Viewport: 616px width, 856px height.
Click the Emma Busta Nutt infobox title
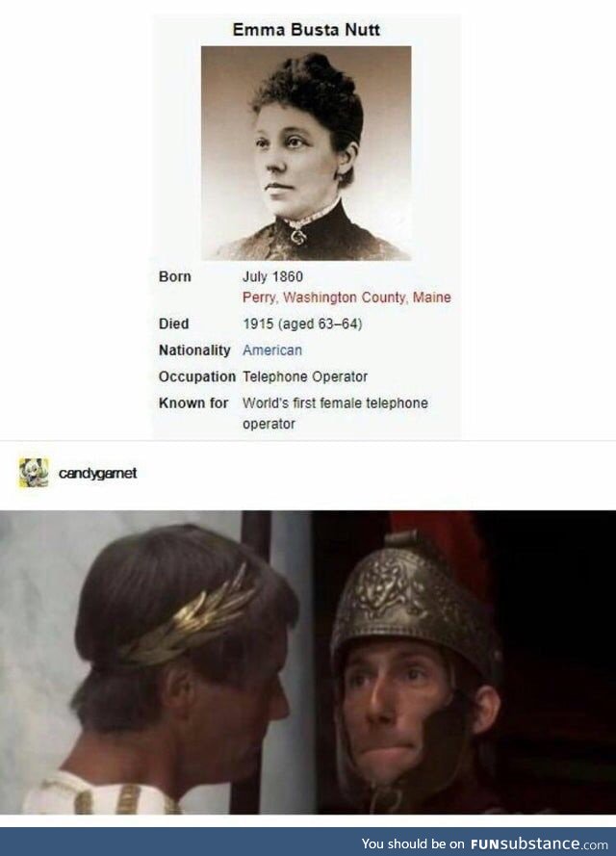[306, 30]
